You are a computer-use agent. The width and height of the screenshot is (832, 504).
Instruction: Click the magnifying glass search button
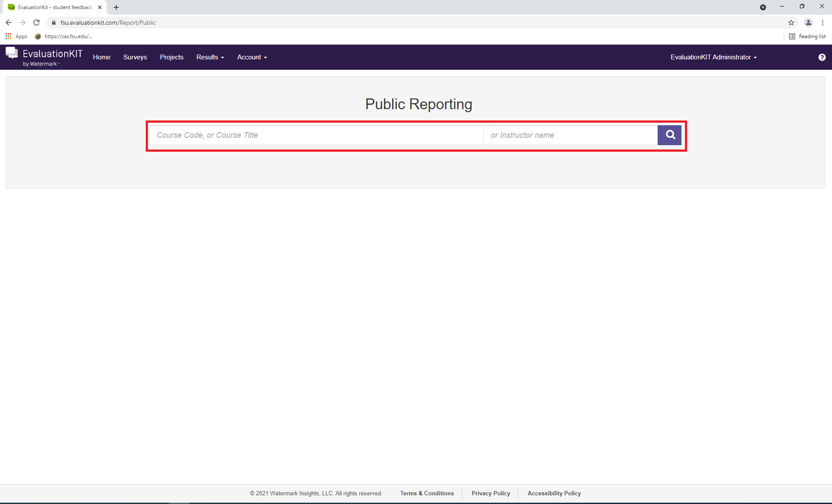(669, 135)
